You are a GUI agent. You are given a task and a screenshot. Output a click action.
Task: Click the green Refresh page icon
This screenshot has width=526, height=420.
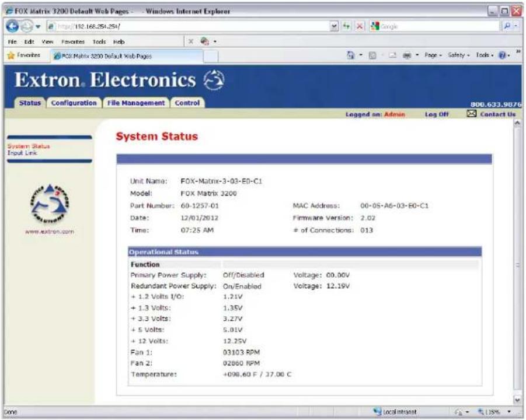346,26
